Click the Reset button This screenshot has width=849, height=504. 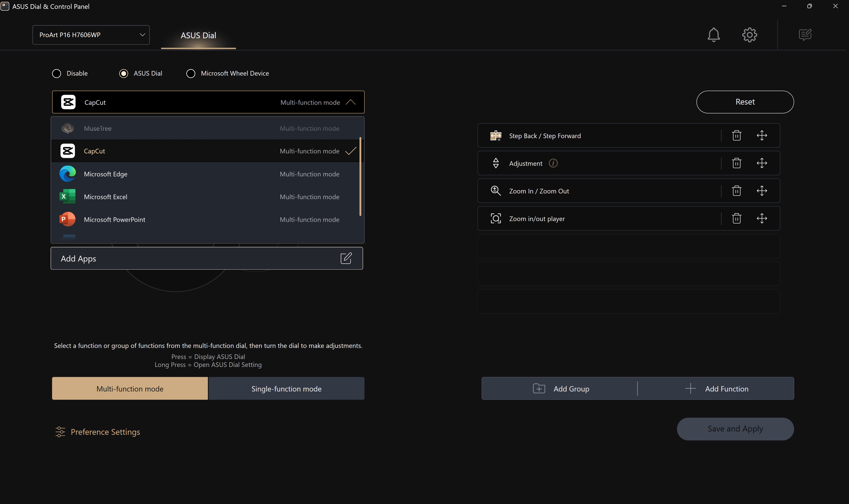745,102
